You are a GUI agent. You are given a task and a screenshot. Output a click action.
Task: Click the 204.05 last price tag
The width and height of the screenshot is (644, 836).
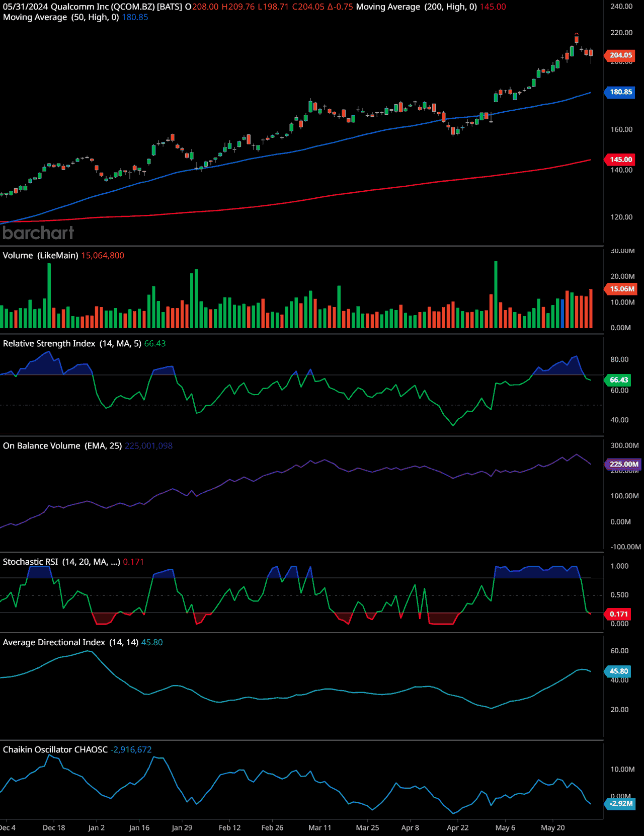point(620,55)
